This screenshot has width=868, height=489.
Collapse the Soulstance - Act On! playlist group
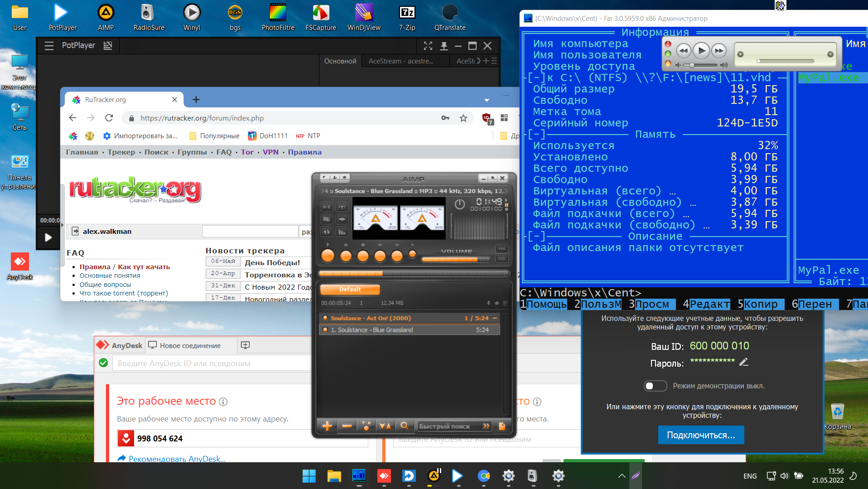495,318
